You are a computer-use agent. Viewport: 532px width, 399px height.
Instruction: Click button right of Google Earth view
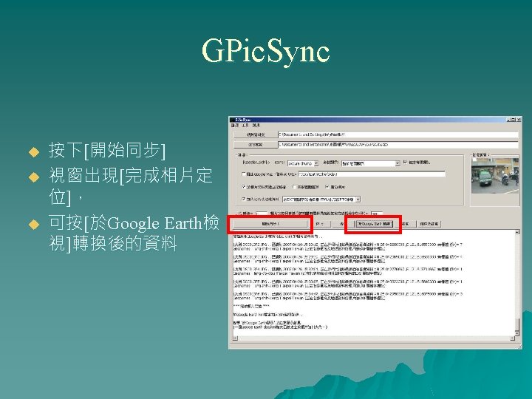(405, 224)
